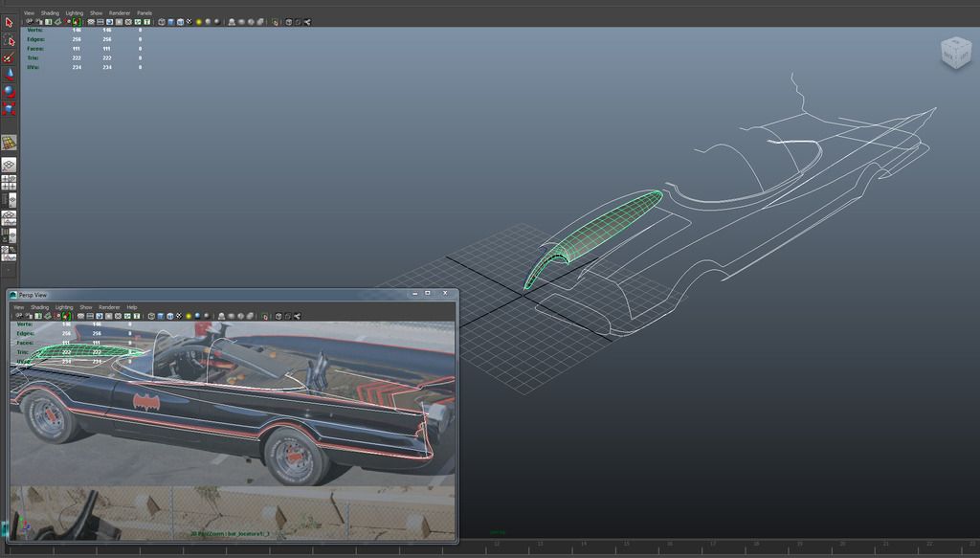Toggle Resolution Gate in Persp View toolbar
This screenshot has width=980, height=558.
(x=100, y=316)
